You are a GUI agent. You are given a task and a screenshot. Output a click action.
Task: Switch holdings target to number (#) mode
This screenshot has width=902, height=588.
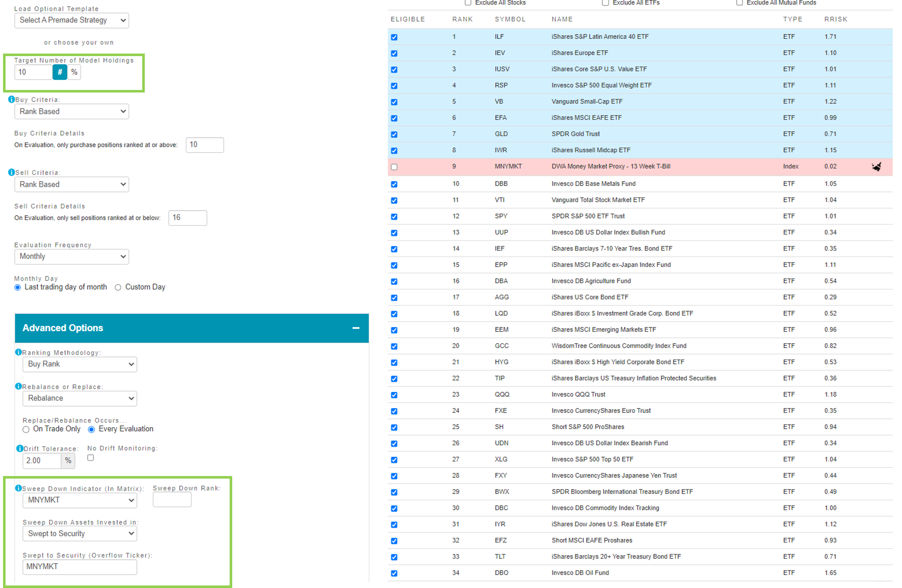(60, 72)
